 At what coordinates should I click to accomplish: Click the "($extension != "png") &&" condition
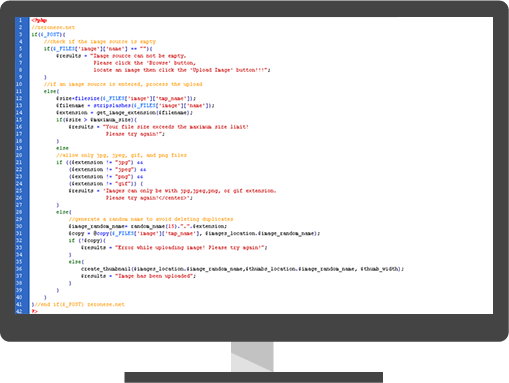[x=106, y=177]
